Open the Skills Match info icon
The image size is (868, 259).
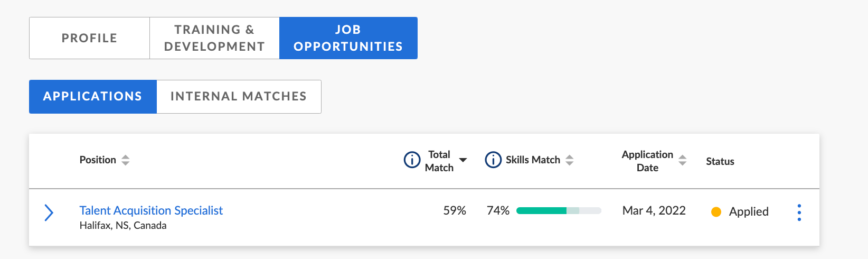coord(493,160)
